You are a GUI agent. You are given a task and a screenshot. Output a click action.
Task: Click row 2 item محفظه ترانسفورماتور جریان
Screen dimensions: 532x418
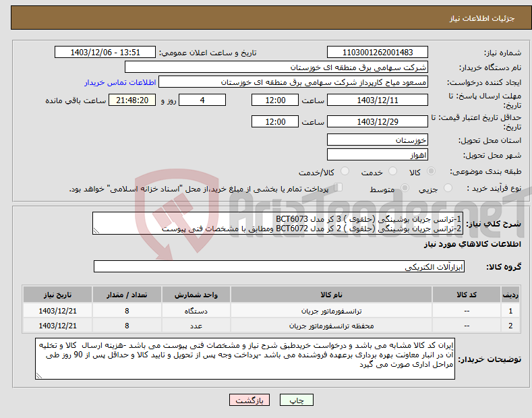(x=331, y=326)
